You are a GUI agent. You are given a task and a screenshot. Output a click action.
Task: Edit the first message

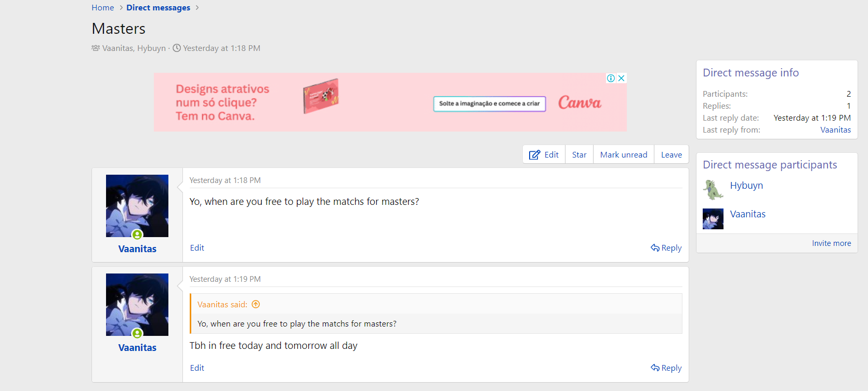point(197,248)
